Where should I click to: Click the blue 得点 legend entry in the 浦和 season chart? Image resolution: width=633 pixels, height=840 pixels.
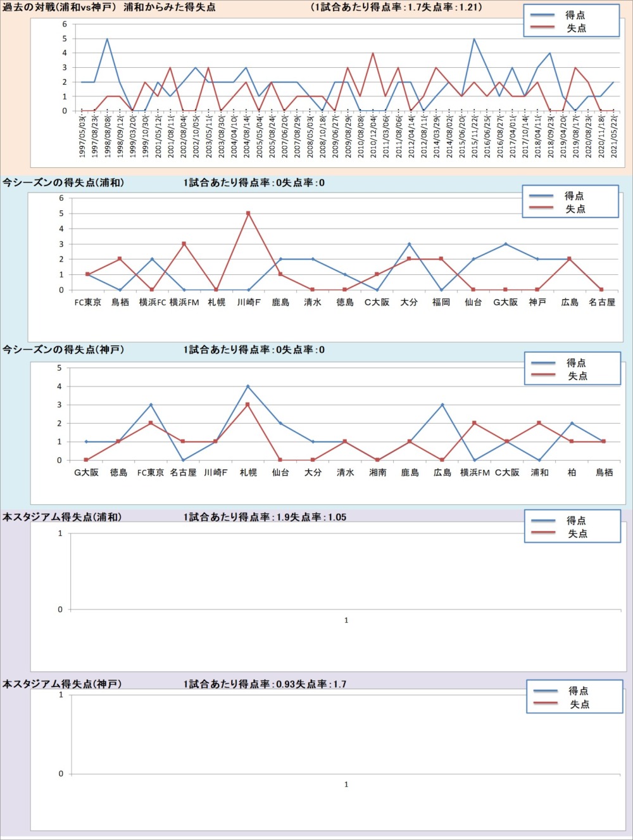click(x=574, y=196)
